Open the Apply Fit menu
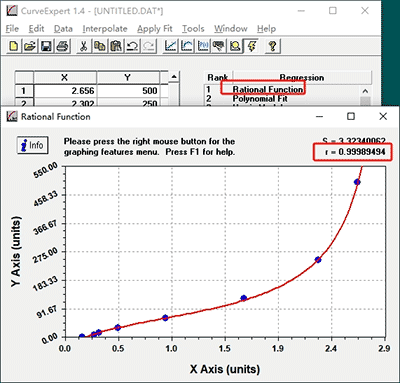The width and height of the screenshot is (400, 383). click(x=155, y=29)
